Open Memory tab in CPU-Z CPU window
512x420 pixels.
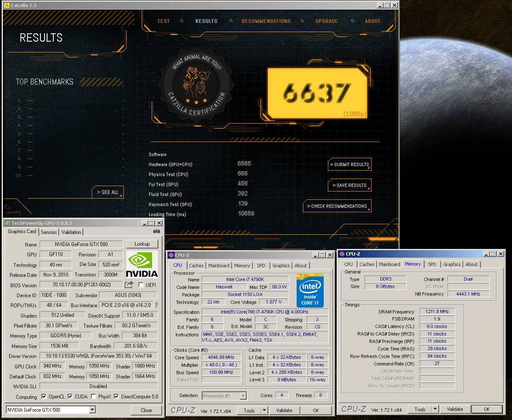pos(242,266)
